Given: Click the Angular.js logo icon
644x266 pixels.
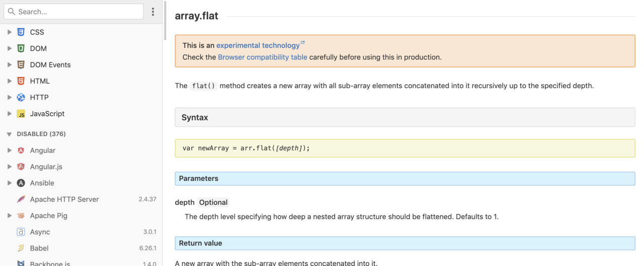Looking at the screenshot, I should [21, 166].
